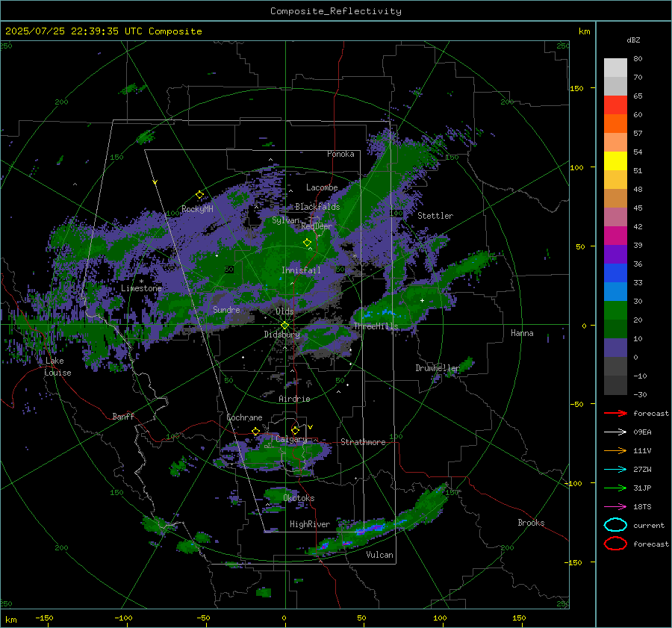Click the Cochrane town label
This screenshot has height=628, width=672.
(x=244, y=417)
